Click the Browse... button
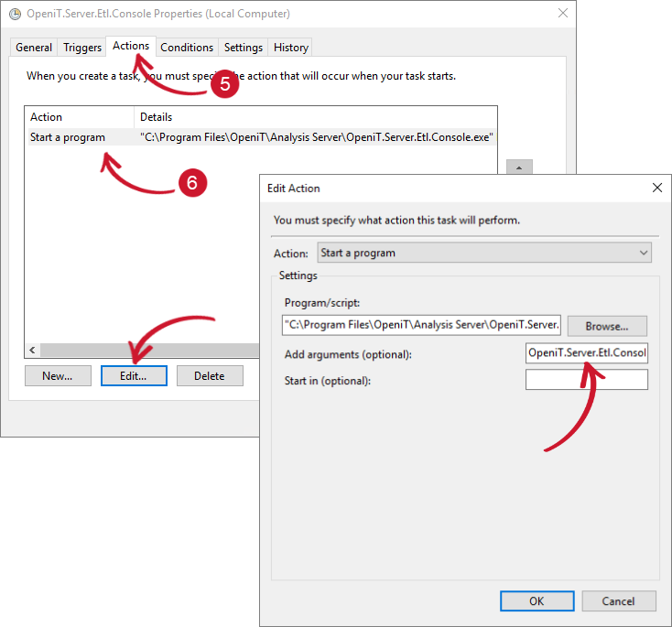Screen dimensions: 672x627 pyautogui.click(x=607, y=326)
